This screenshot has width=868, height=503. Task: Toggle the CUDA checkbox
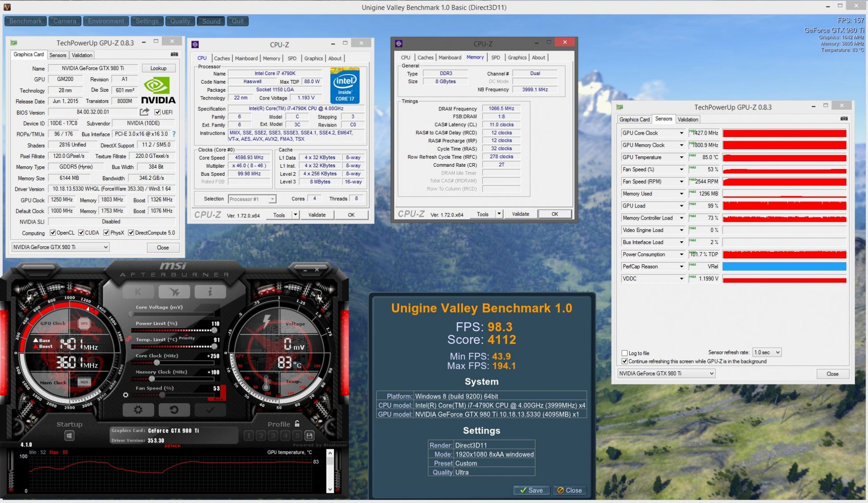81,233
